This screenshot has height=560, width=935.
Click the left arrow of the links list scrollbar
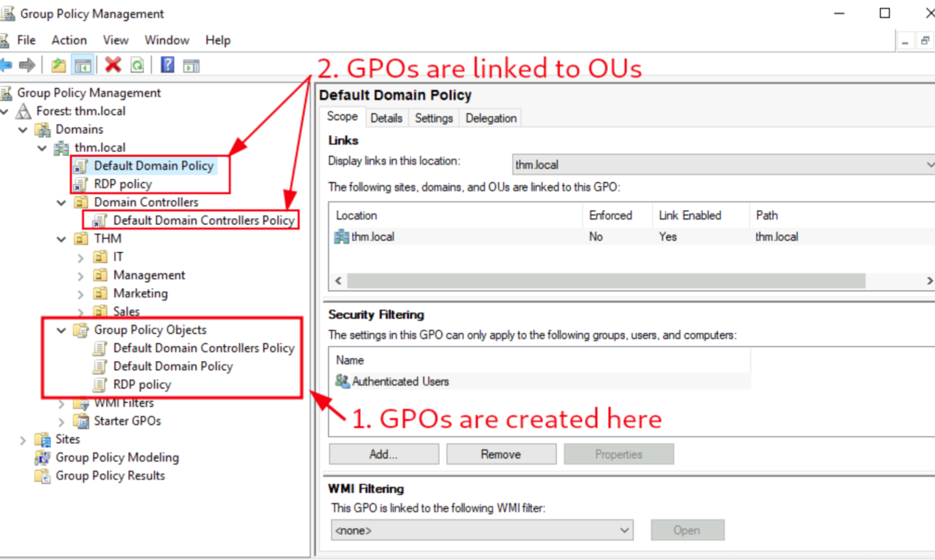click(339, 281)
